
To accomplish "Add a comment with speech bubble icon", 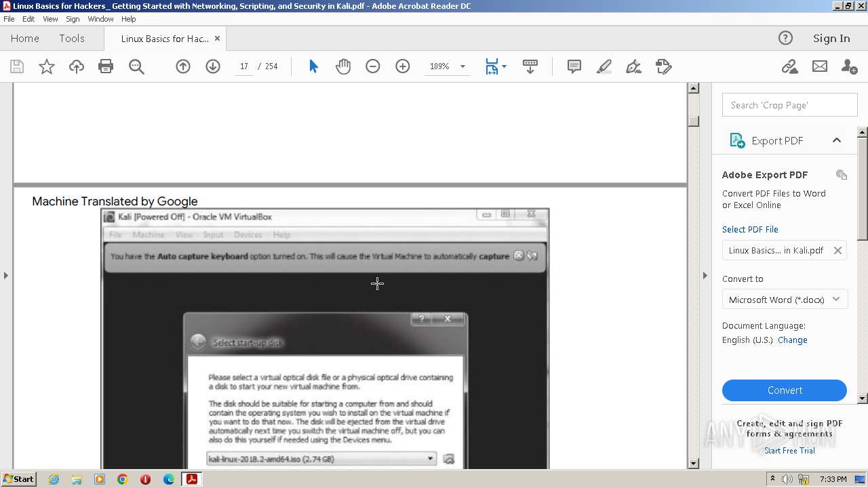I will pyautogui.click(x=574, y=66).
